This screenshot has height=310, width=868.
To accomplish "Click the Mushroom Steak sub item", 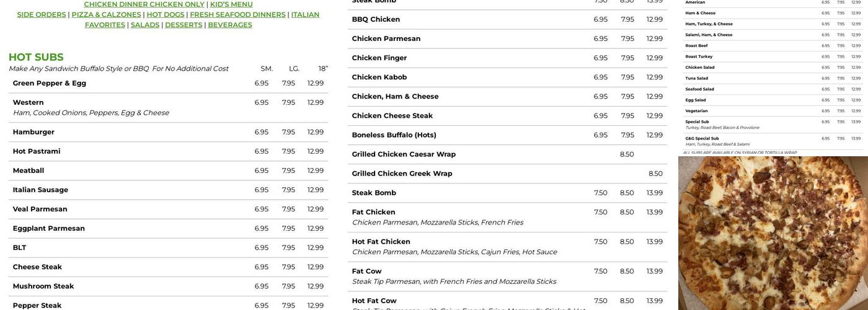I will pyautogui.click(x=43, y=286).
